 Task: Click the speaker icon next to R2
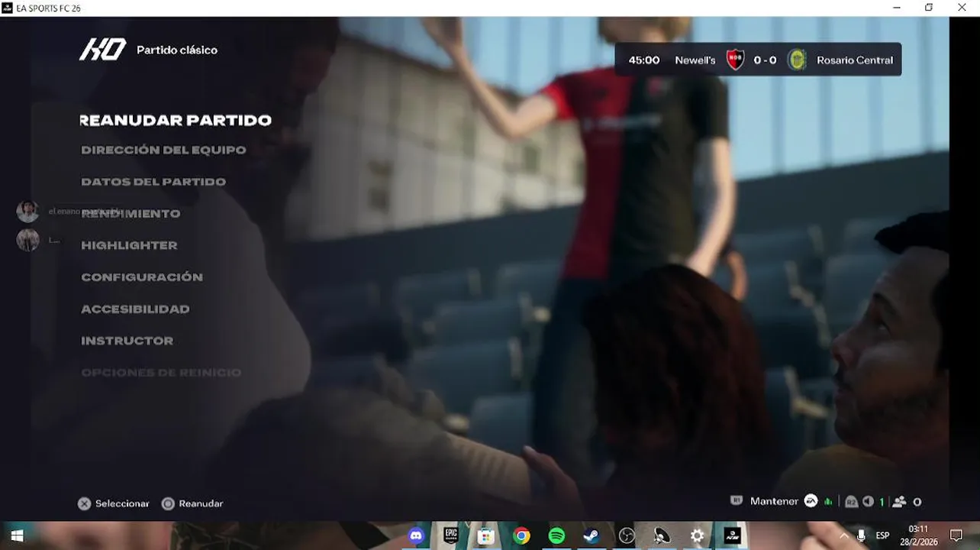pos(868,502)
